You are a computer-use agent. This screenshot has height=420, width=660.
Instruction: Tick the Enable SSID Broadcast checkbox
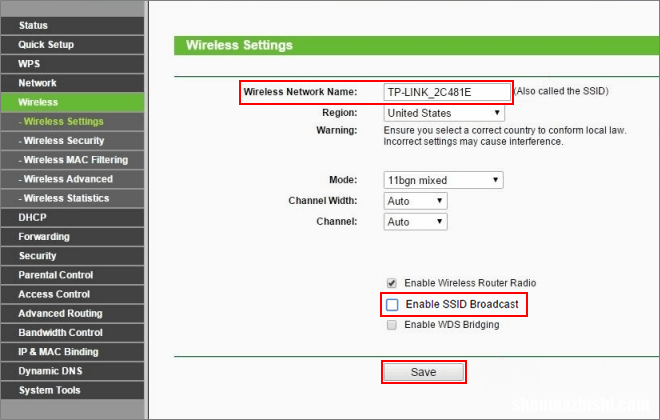(x=392, y=304)
